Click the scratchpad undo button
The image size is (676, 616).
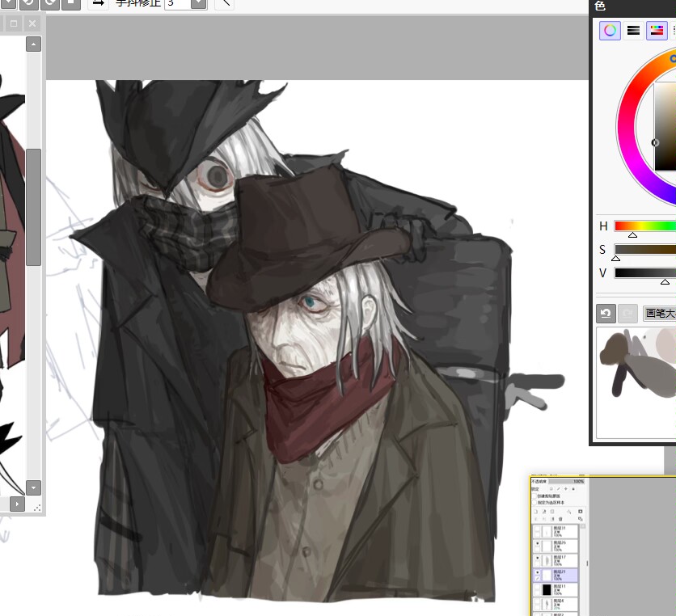[x=606, y=314]
